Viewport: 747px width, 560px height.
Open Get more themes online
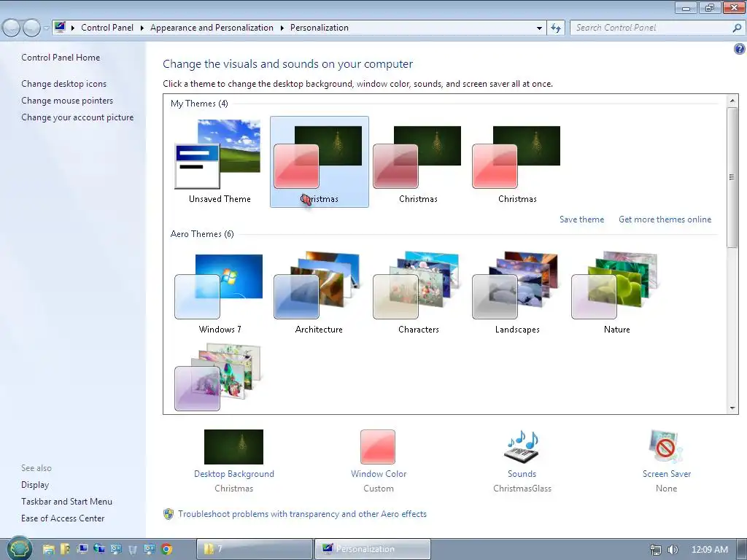coord(665,219)
